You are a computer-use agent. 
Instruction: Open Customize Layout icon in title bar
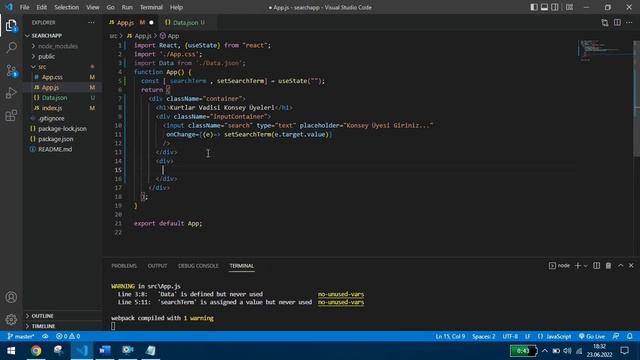pos(569,7)
